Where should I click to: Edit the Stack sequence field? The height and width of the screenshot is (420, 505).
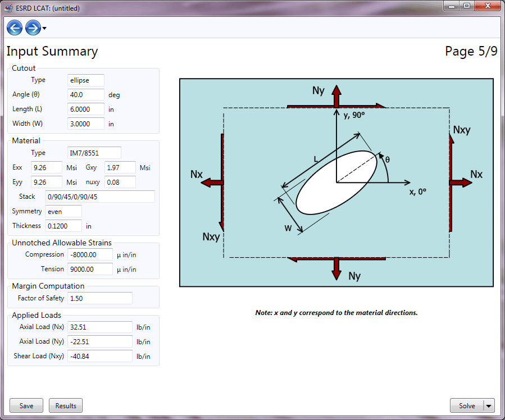tap(99, 197)
